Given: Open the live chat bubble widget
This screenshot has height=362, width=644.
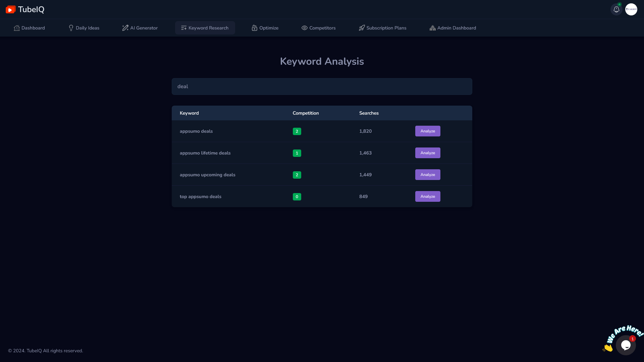Looking at the screenshot, I should [626, 345].
